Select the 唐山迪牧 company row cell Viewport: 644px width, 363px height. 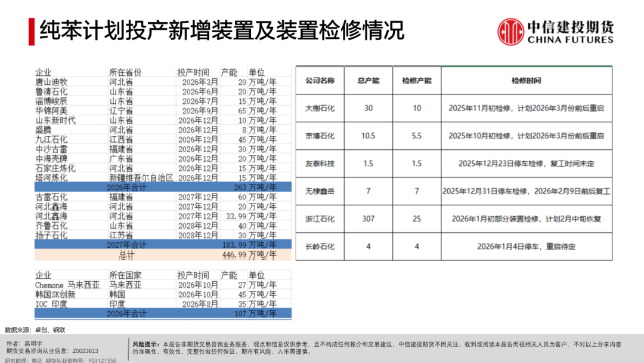coord(51,82)
